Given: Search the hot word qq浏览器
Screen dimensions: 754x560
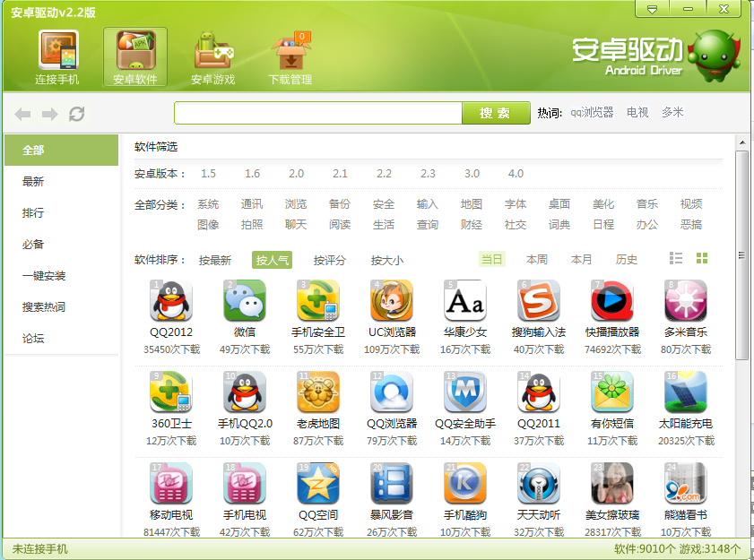Looking at the screenshot, I should point(592,113).
